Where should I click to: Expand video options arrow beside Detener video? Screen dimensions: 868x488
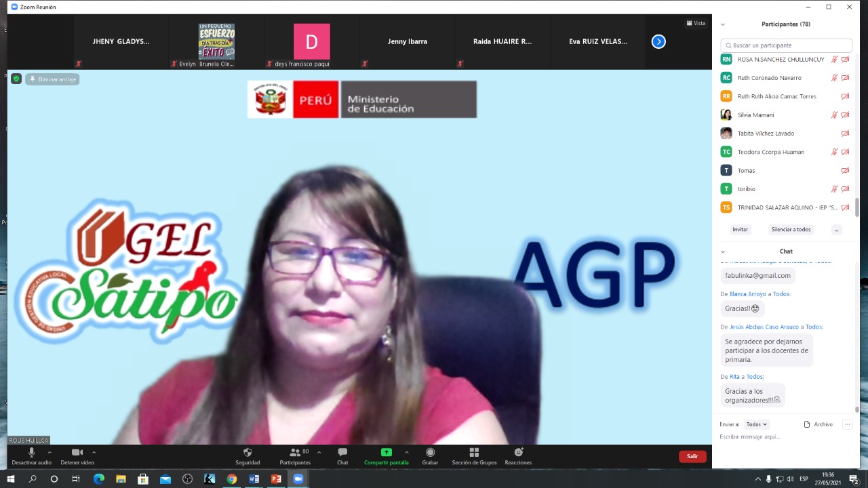coord(94,452)
